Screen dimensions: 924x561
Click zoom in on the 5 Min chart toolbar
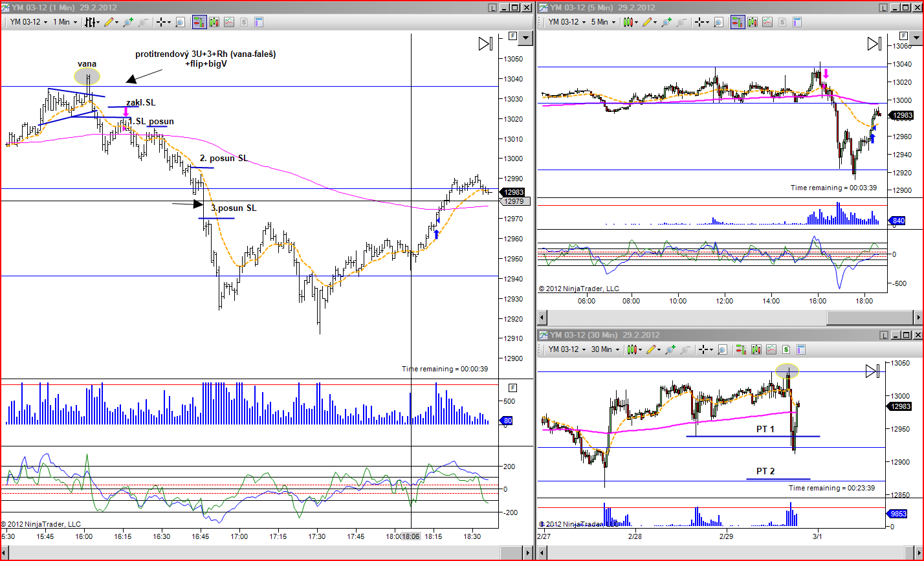tap(666, 22)
